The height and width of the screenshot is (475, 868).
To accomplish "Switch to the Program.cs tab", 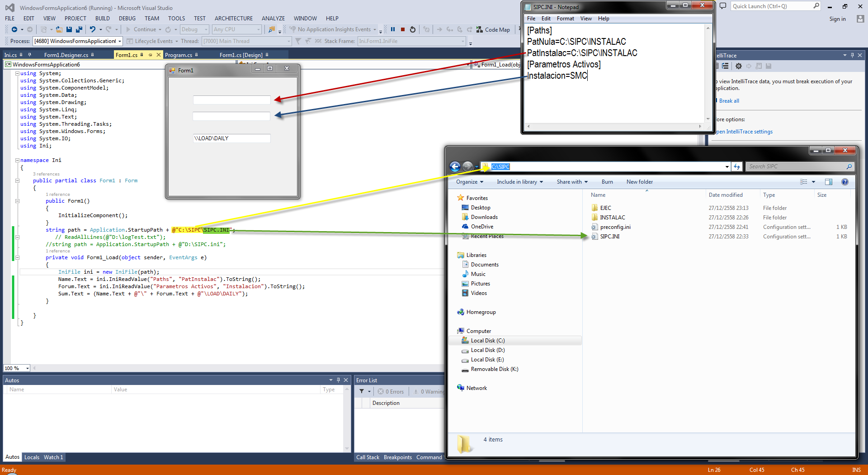I will click(178, 55).
